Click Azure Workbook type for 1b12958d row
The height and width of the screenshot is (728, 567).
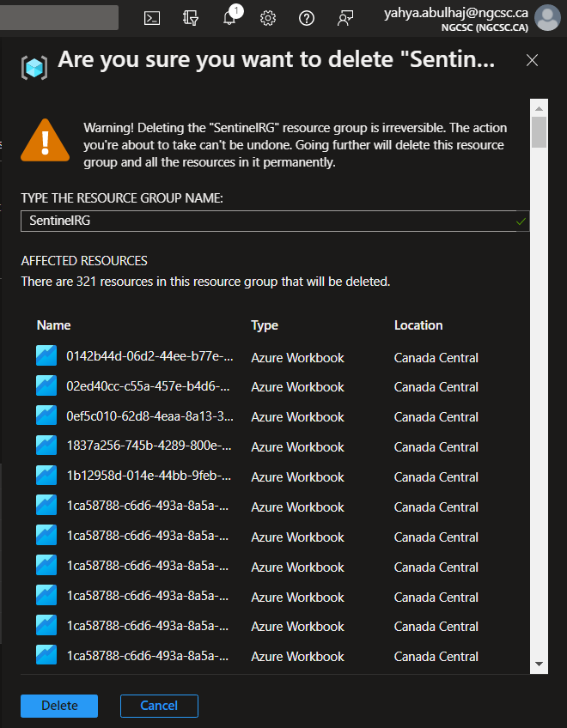point(297,476)
